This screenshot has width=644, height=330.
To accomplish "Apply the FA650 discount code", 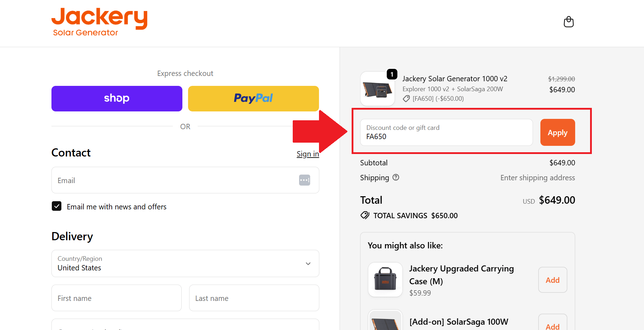I will point(557,132).
